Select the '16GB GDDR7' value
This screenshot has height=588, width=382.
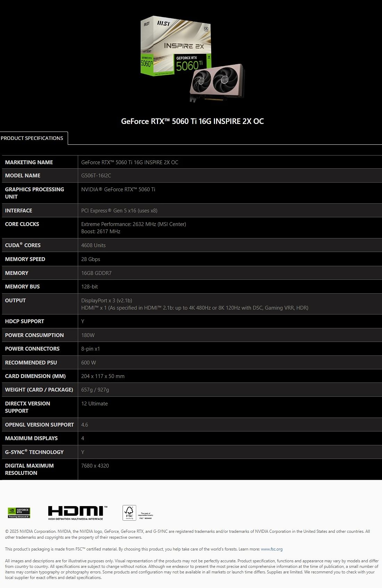tap(96, 273)
